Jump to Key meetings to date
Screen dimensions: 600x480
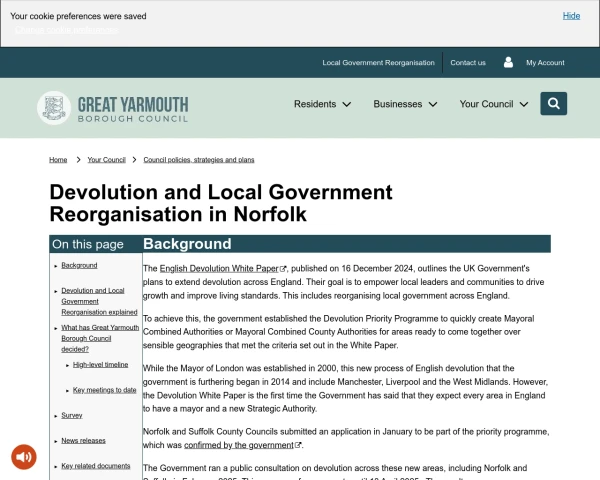click(104, 390)
